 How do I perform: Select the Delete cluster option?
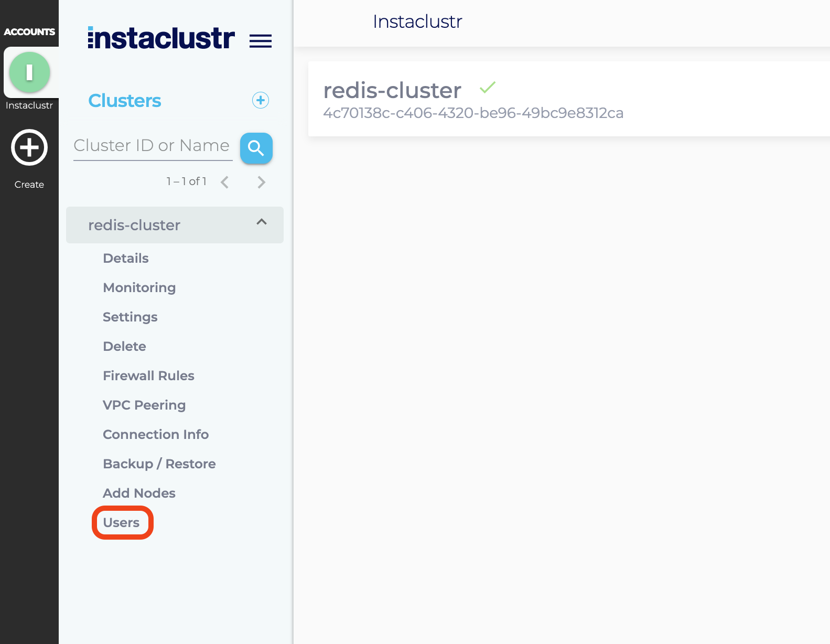[124, 346]
